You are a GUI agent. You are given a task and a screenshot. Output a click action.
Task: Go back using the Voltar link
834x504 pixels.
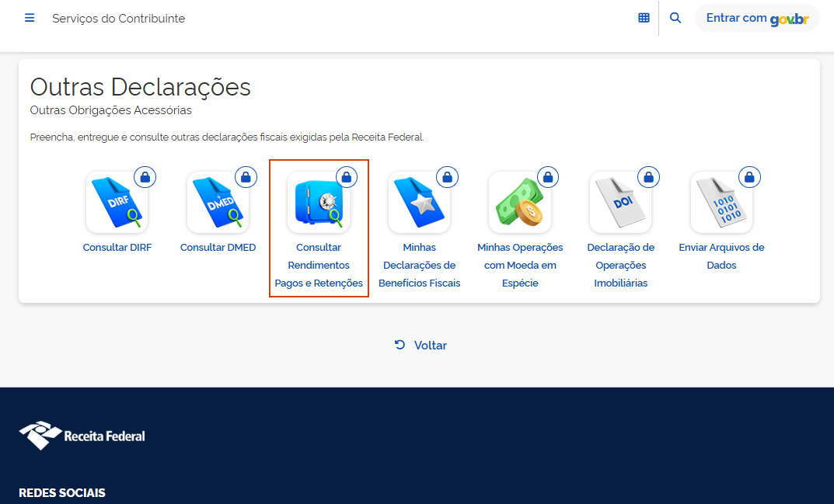pos(420,346)
